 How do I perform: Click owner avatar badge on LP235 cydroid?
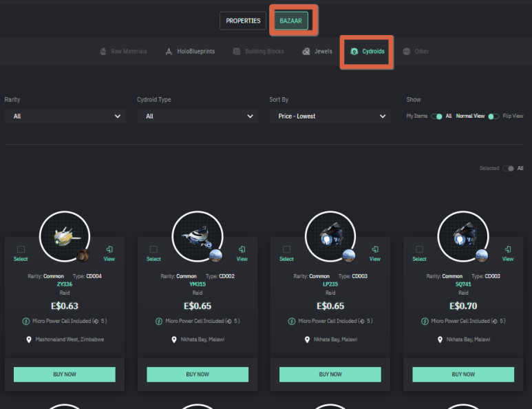(x=349, y=255)
